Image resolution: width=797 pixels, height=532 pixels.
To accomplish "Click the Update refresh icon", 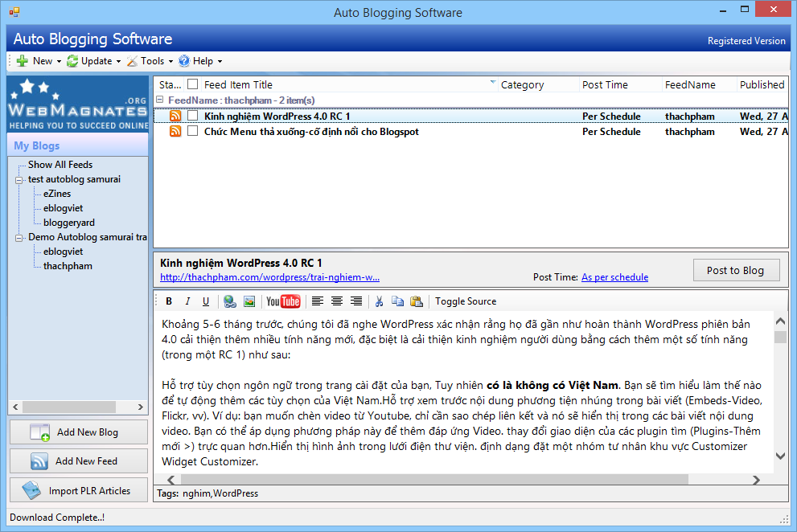I will 72,61.
